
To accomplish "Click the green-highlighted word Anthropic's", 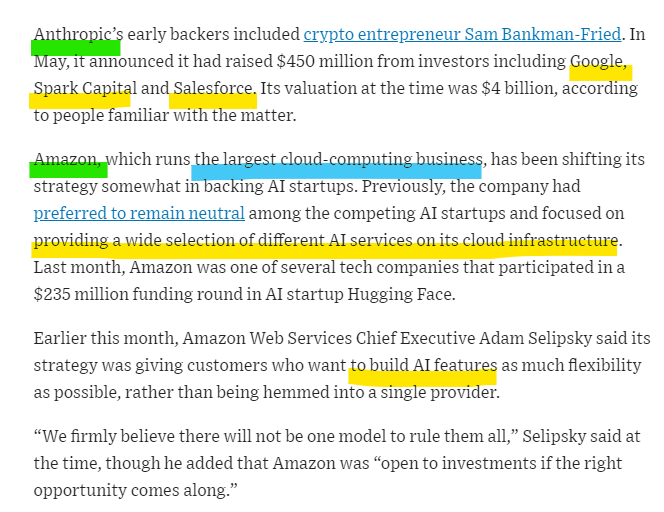I will (79, 34).
